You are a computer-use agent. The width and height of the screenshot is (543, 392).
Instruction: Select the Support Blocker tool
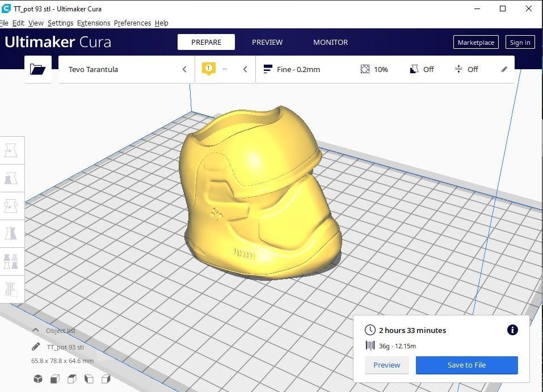coord(11,289)
